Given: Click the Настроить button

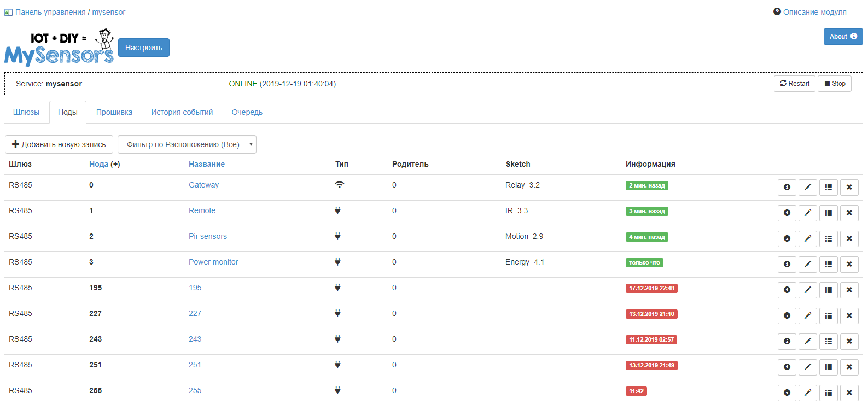Looking at the screenshot, I should click(x=144, y=48).
